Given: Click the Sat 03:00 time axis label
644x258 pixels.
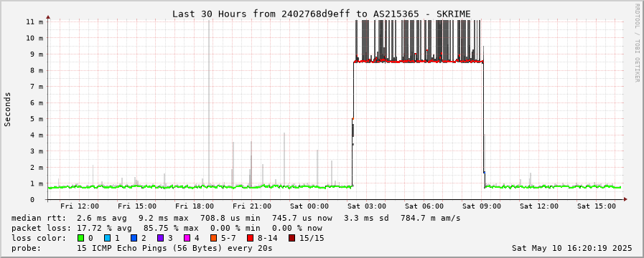Looking at the screenshot, I should (369, 206).
